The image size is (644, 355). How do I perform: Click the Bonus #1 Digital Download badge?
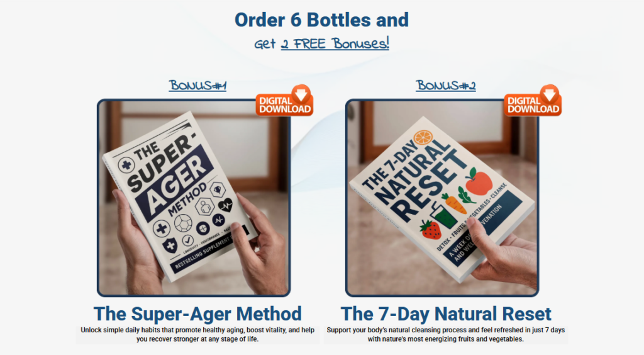pyautogui.click(x=284, y=100)
